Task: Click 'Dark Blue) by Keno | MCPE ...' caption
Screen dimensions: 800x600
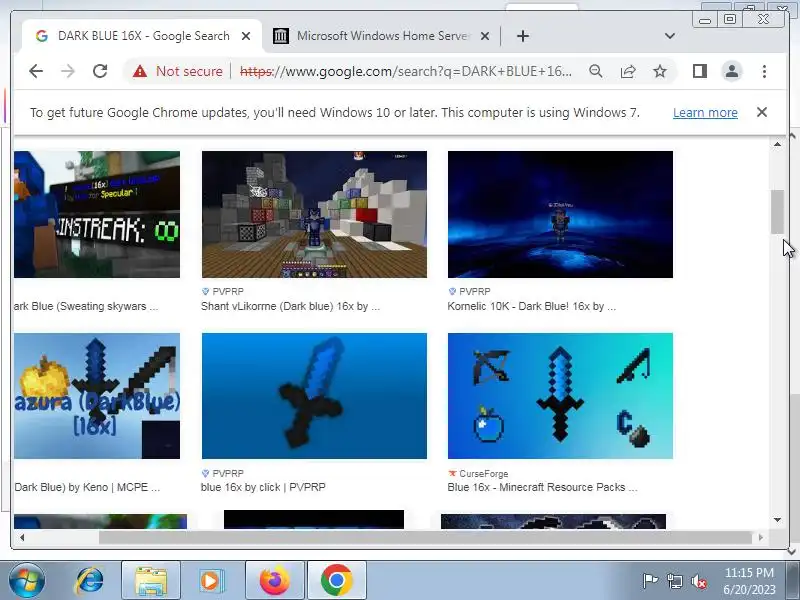Action: 87,487
